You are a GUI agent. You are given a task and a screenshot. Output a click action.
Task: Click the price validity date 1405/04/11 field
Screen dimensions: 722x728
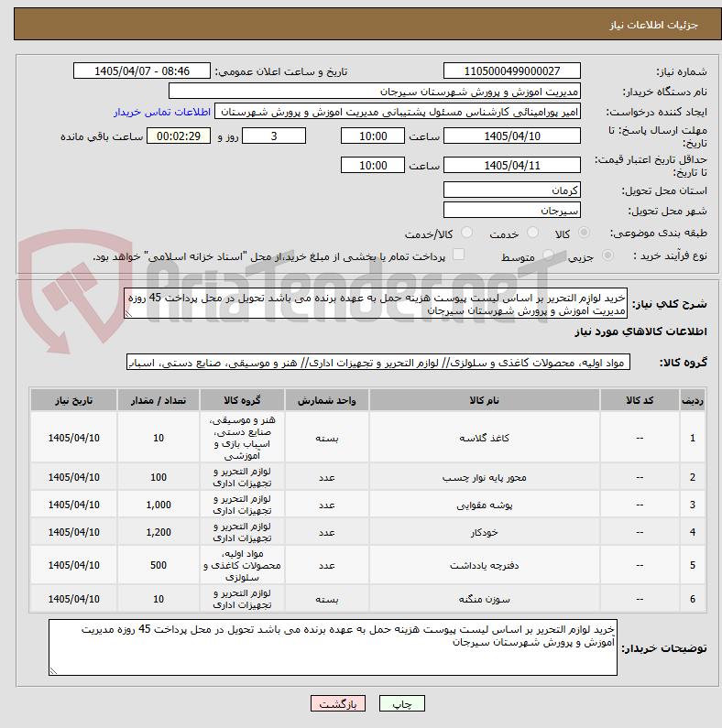tap(512, 165)
